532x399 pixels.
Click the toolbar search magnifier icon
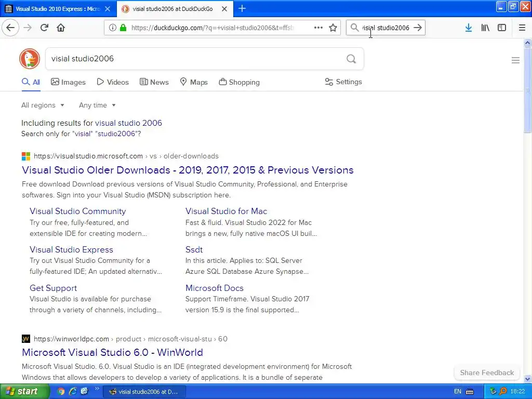tap(354, 28)
